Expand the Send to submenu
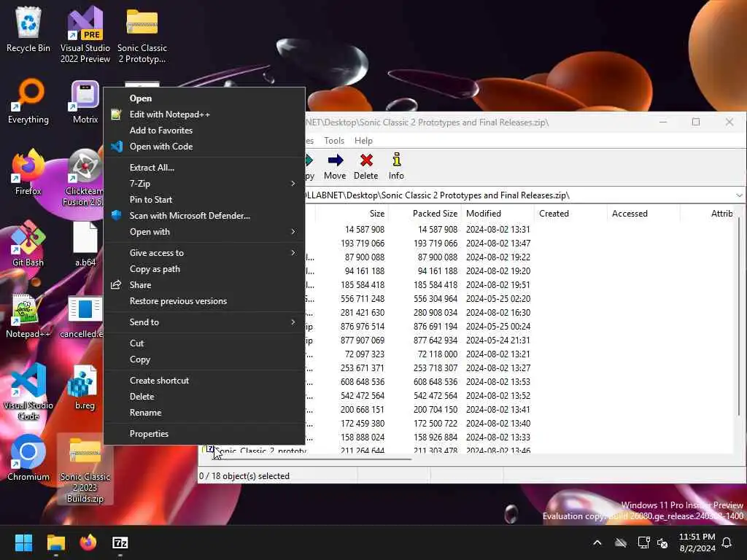The height and width of the screenshot is (560, 747). [x=204, y=322]
